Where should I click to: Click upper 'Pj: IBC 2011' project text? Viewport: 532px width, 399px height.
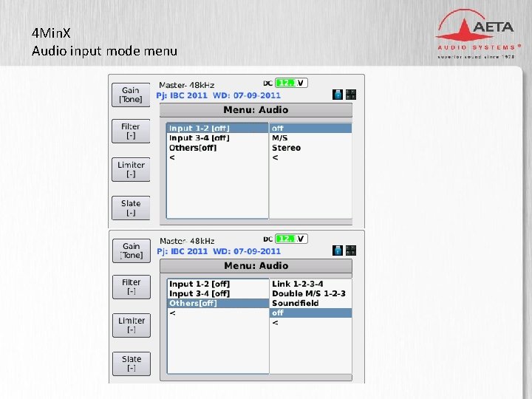pos(182,95)
